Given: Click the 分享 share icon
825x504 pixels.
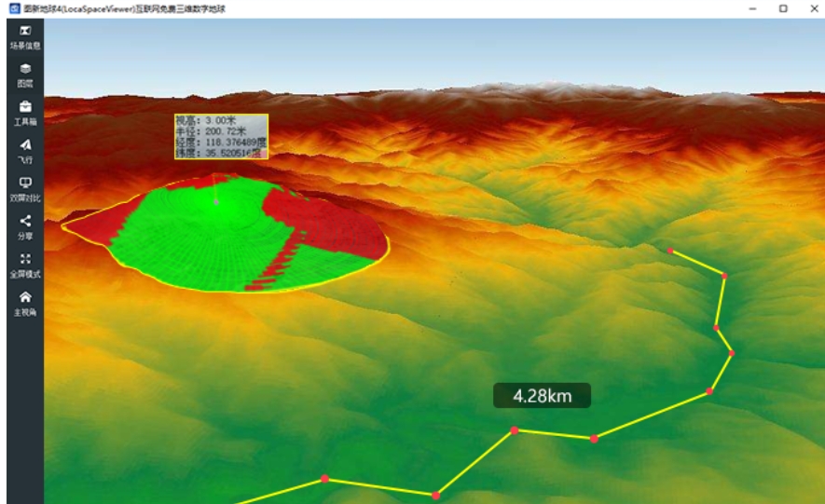Looking at the screenshot, I should 25,227.
